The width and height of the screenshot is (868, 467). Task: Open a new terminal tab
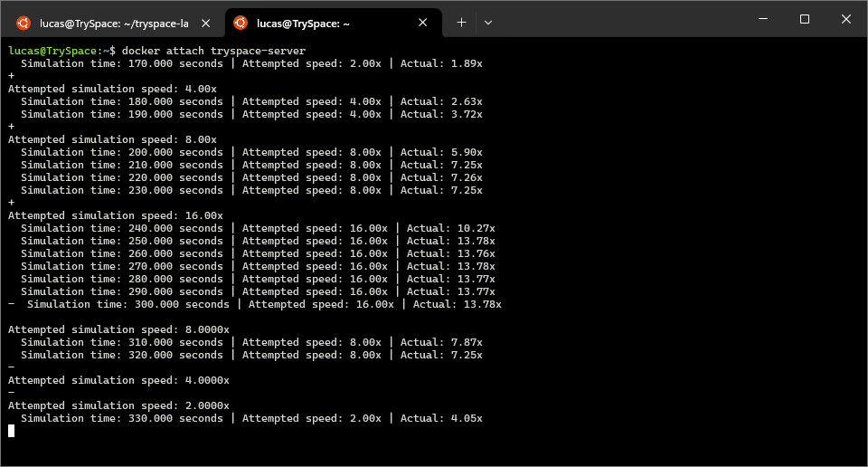point(461,23)
